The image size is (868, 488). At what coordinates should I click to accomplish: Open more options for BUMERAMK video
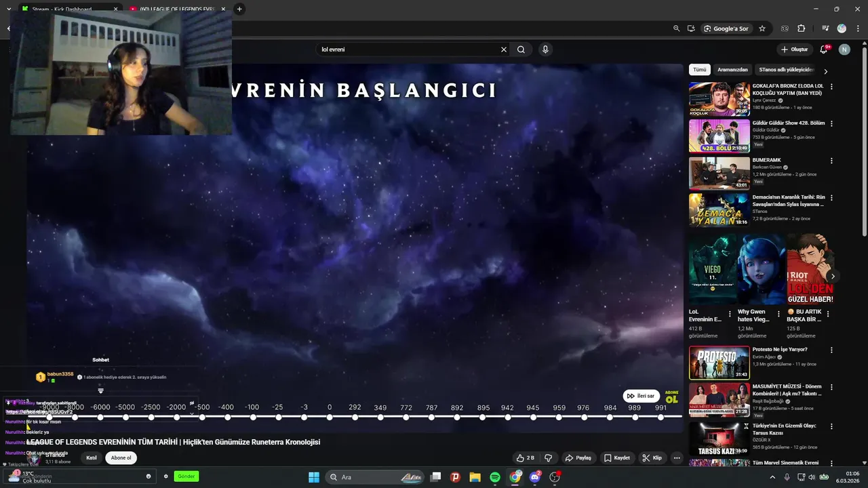[831, 161]
